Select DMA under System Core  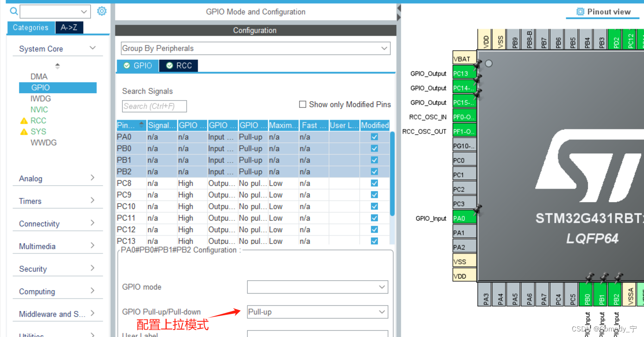point(39,76)
